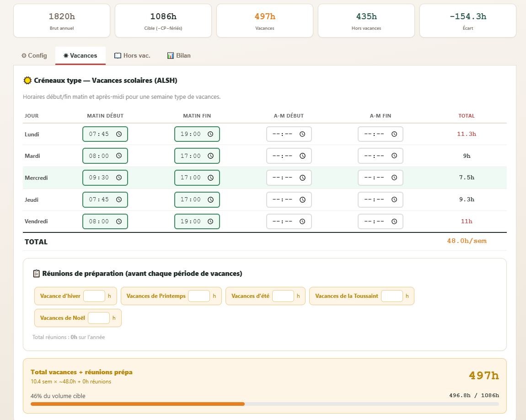Click the Vacance d'hiver hours input

click(94, 296)
